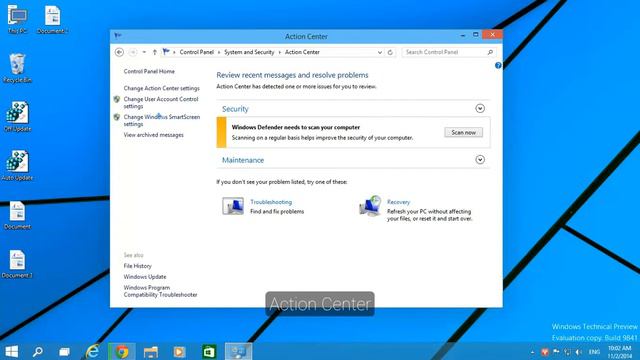The width and height of the screenshot is (640, 360).
Task: Click the red shield tray icon
Action: pos(544,351)
